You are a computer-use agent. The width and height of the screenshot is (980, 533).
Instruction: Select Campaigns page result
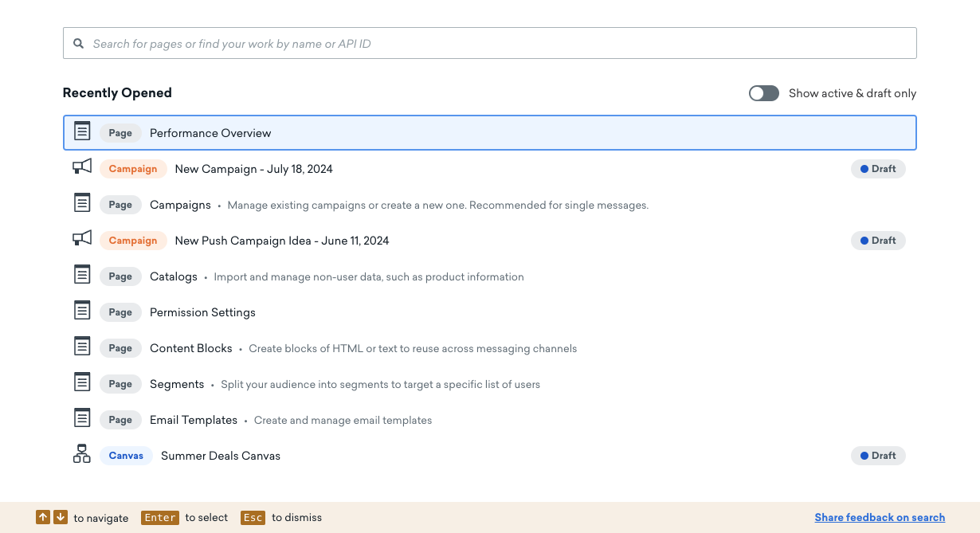pos(490,205)
